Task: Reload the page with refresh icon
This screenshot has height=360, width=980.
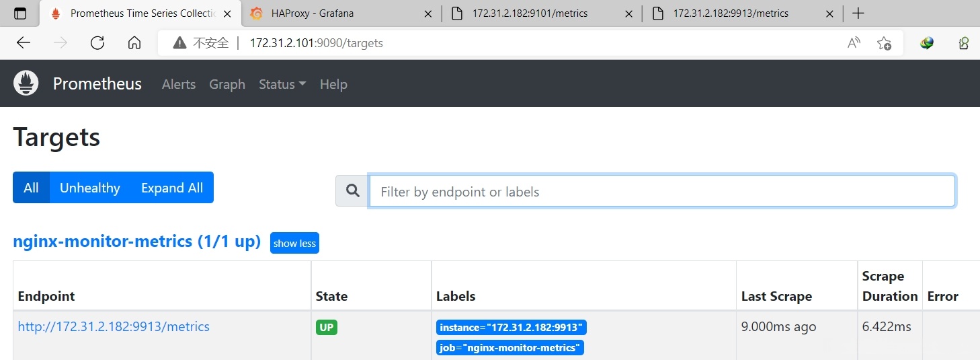Action: [97, 43]
